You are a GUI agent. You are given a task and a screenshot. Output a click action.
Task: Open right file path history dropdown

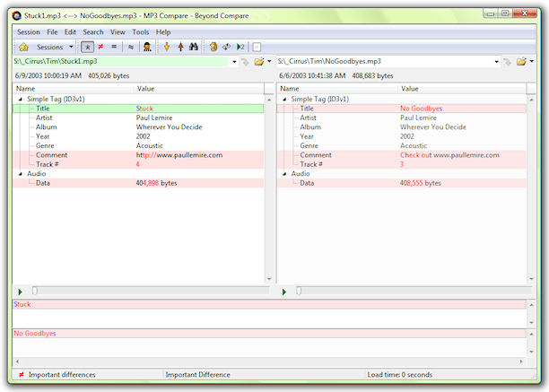pyautogui.click(x=496, y=62)
